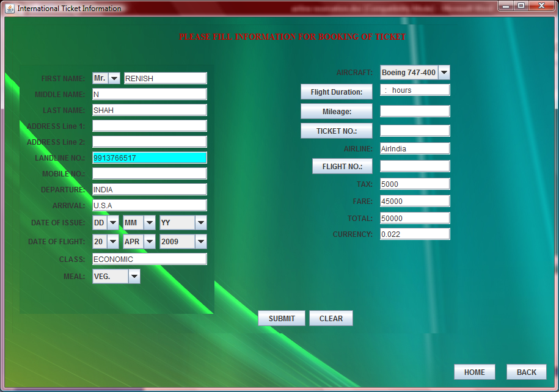The height and width of the screenshot is (392, 559).
Task: Click the flight duration hours field
Action: [x=415, y=90]
